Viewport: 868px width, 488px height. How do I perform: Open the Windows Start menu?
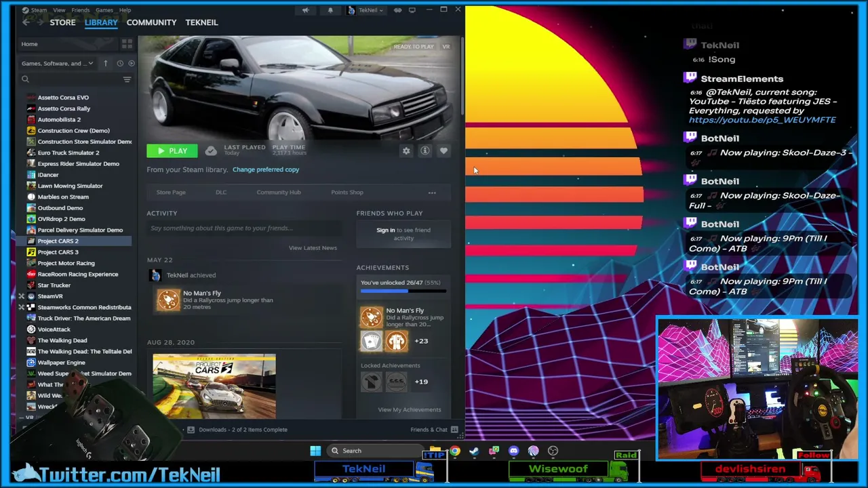[x=315, y=451]
